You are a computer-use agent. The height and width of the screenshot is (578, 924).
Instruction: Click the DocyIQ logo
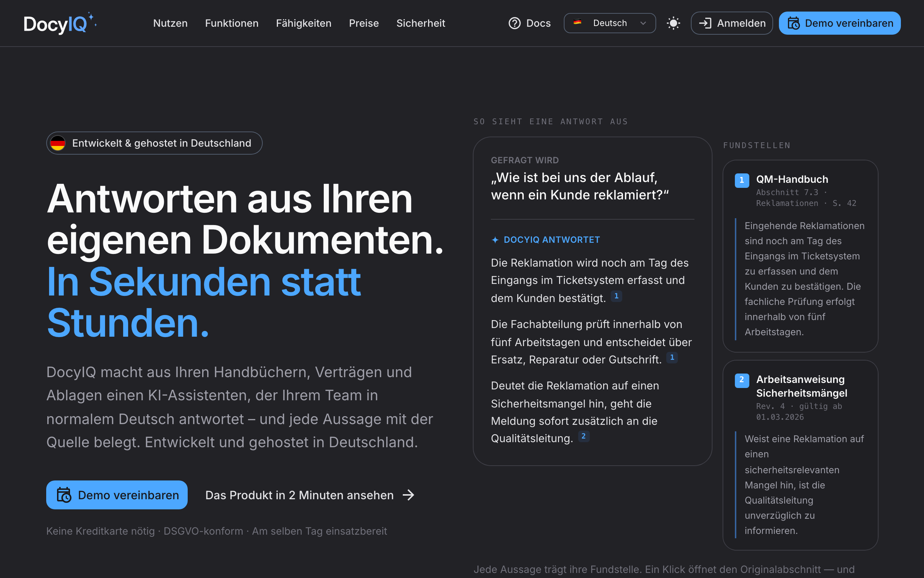tap(60, 23)
